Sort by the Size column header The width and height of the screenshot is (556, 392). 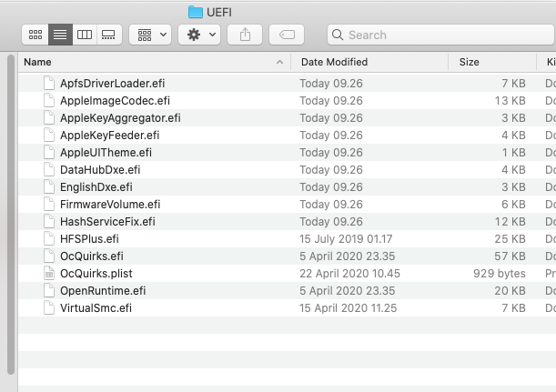[x=492, y=62]
